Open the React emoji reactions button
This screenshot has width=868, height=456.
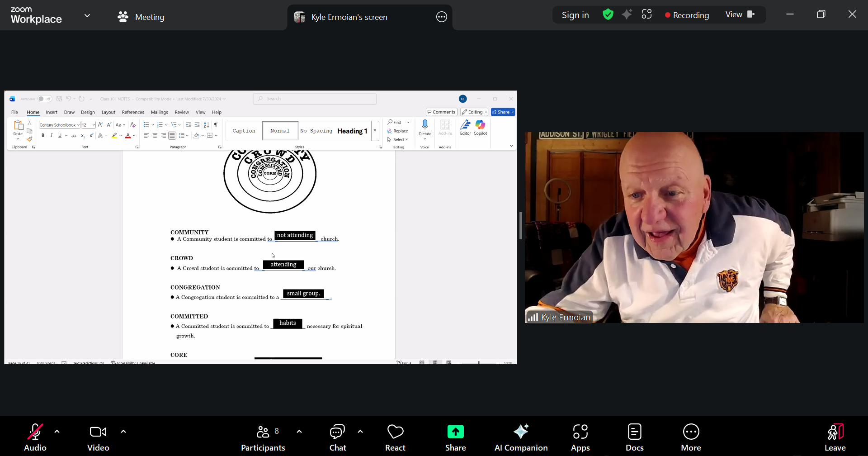click(395, 437)
